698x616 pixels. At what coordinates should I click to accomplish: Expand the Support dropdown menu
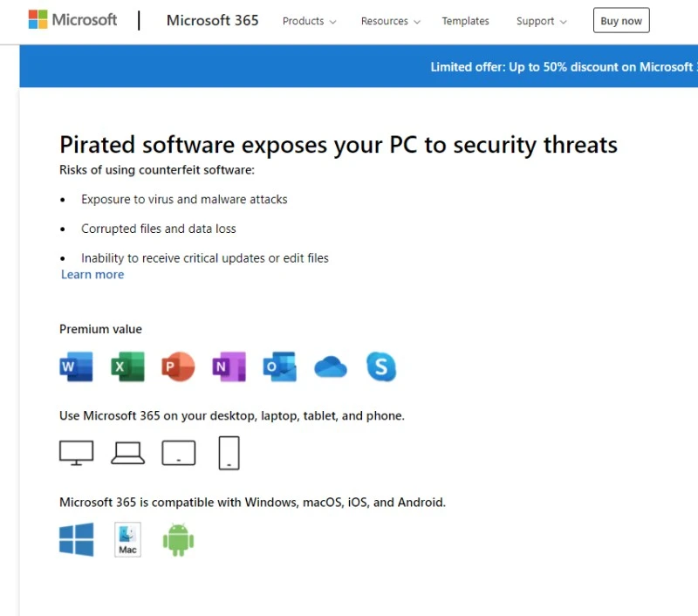[541, 21]
